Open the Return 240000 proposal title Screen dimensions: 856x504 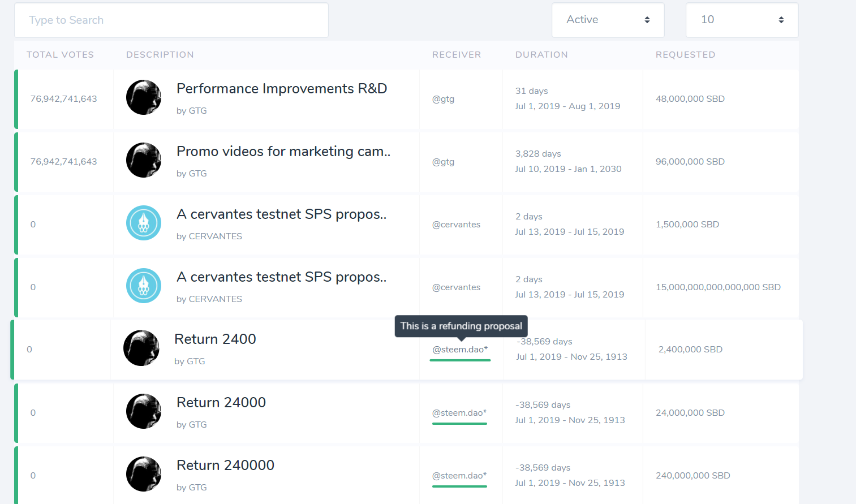[225, 466]
